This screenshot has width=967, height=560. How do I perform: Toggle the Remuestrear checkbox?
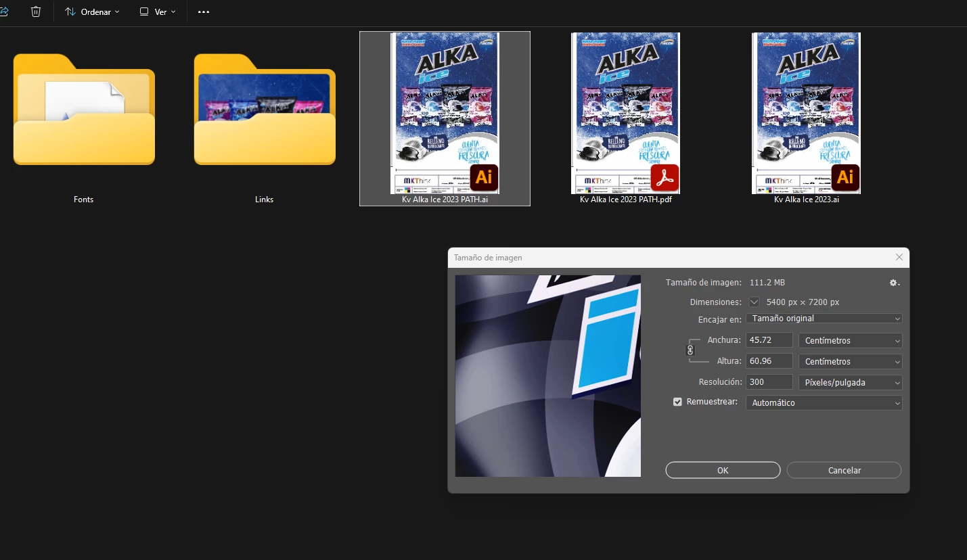[x=677, y=402]
